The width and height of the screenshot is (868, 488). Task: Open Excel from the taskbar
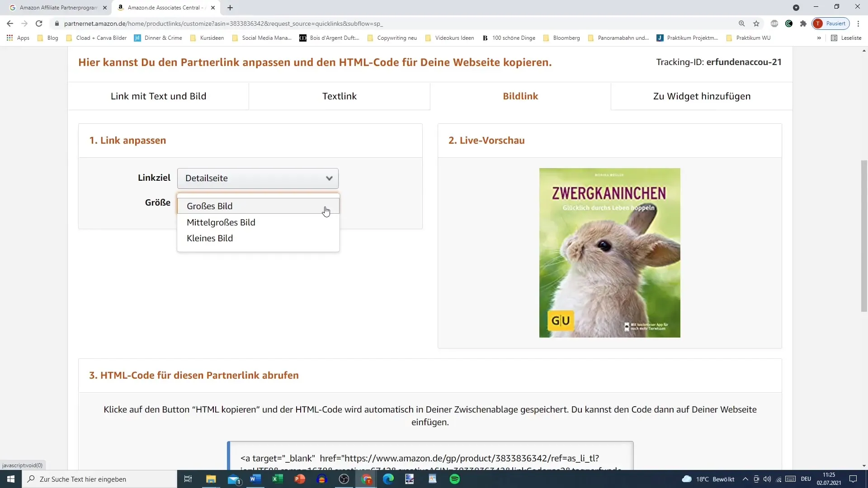[x=278, y=479]
